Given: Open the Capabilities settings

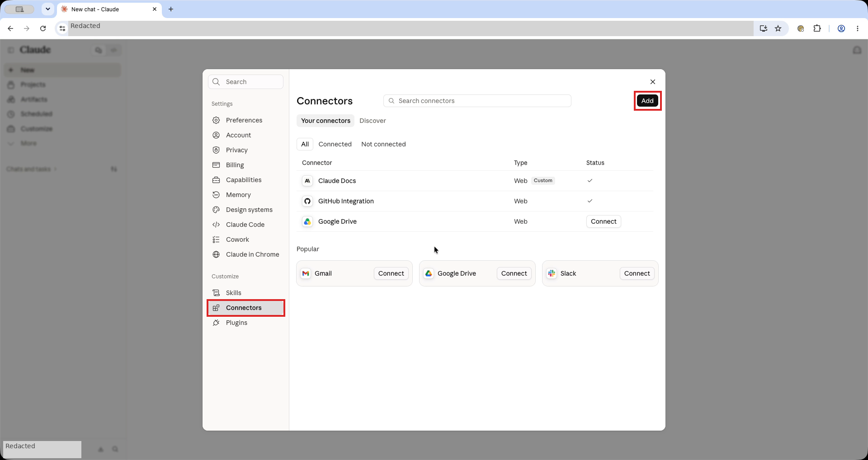Looking at the screenshot, I should [245, 180].
